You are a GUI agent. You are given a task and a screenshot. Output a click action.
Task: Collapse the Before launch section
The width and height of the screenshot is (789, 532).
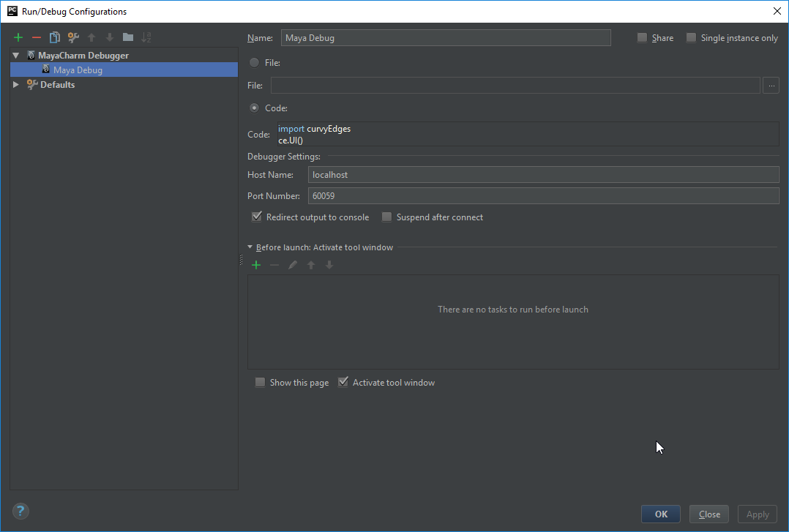(249, 247)
